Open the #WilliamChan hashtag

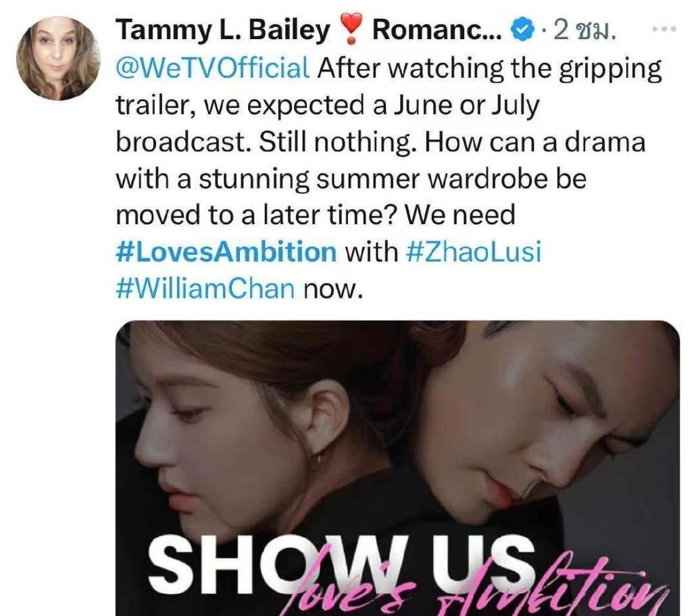coord(205,288)
